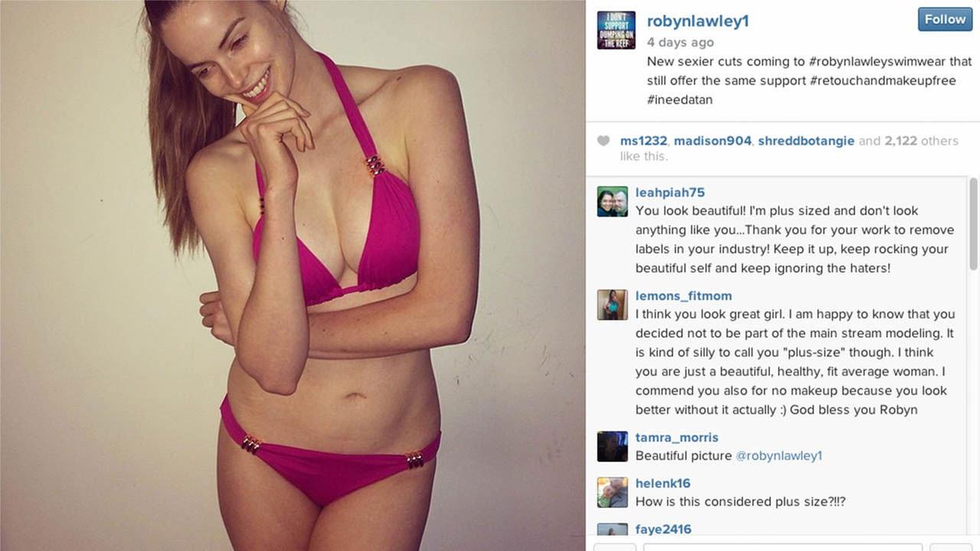Viewport: 980px width, 551px height.
Task: Open the bikini photo
Action: point(292,275)
